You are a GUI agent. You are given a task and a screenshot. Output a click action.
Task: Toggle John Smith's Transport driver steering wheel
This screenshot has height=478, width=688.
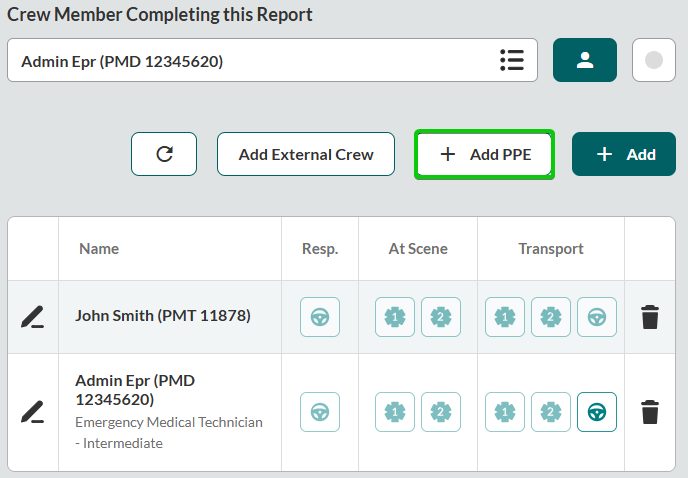[x=597, y=317]
